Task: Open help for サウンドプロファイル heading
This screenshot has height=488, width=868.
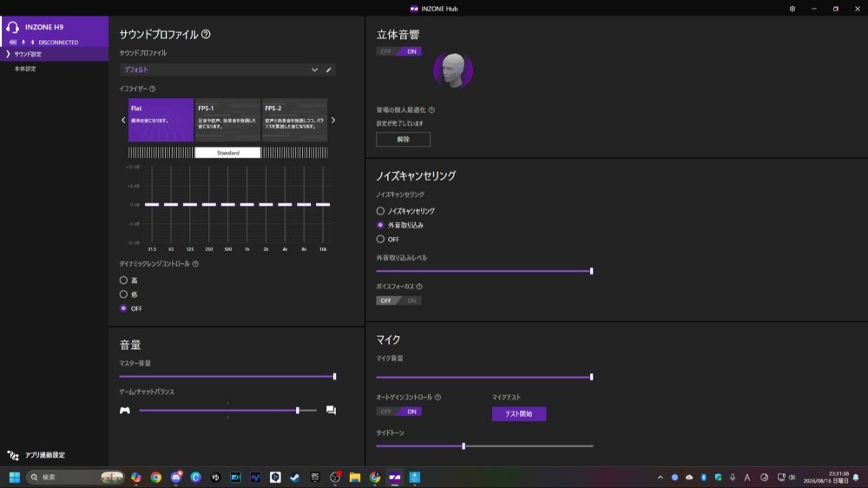Action: 206,35
